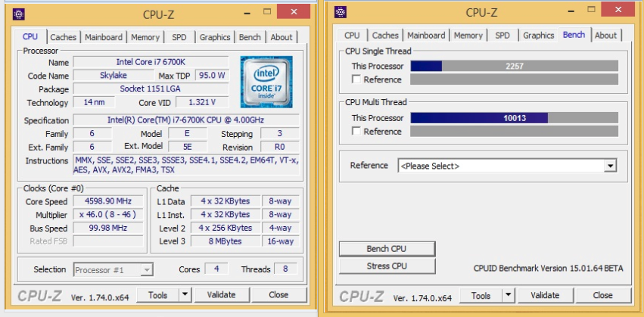Select the Bench tab in right window

574,35
